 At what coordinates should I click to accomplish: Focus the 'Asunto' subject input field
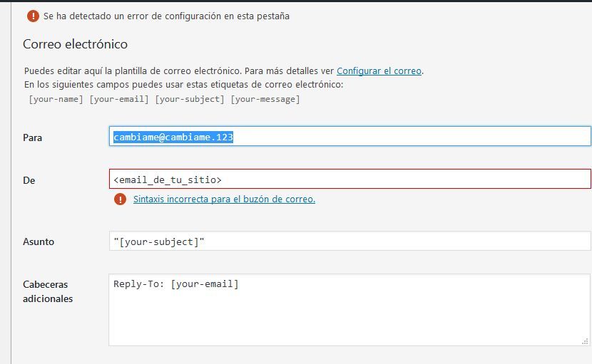(x=350, y=241)
